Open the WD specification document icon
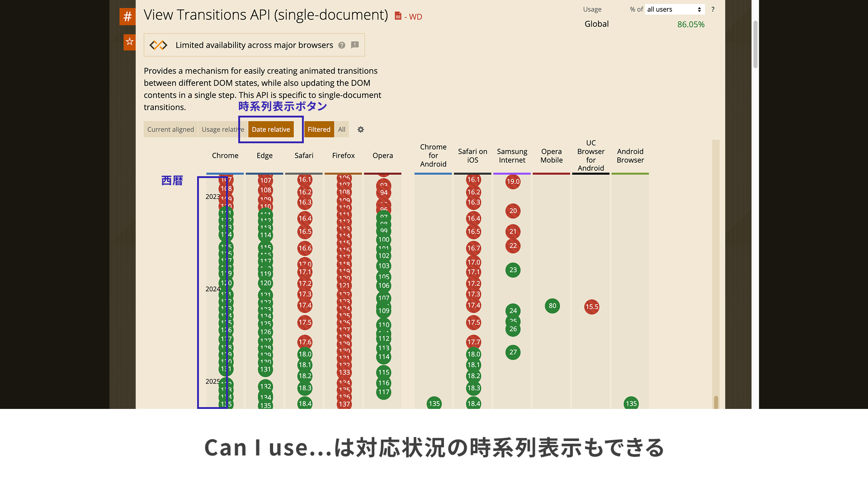This screenshot has width=868, height=488. click(x=398, y=16)
